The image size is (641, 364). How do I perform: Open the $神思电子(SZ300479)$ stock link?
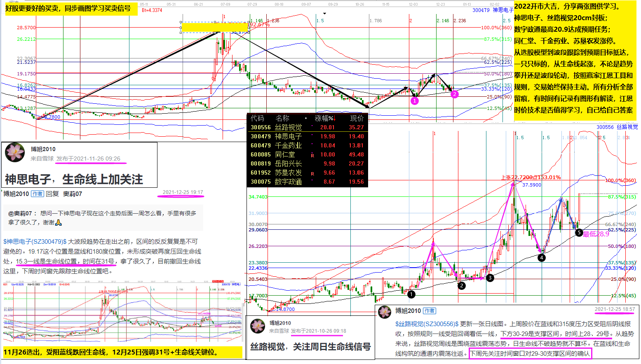pyautogui.click(x=35, y=242)
